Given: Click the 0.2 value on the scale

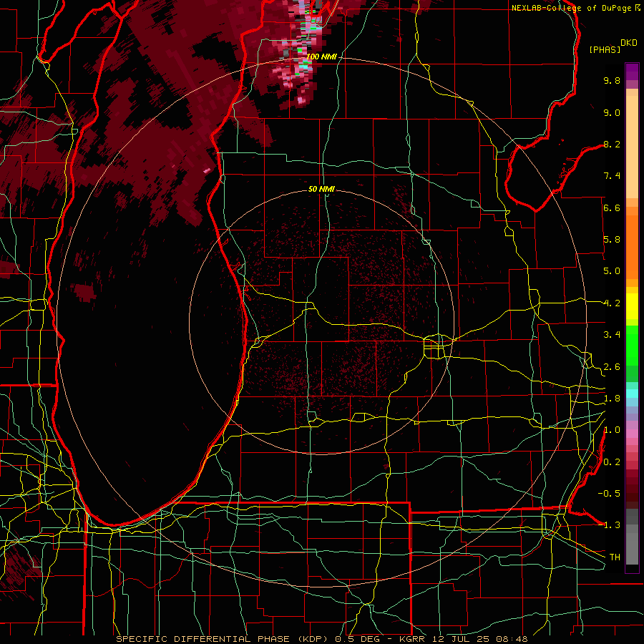Looking at the screenshot, I should coord(612,462).
